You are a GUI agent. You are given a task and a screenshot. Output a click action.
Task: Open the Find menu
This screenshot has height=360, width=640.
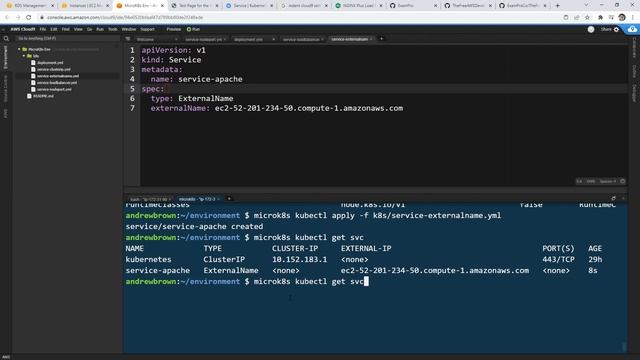[x=65, y=29]
